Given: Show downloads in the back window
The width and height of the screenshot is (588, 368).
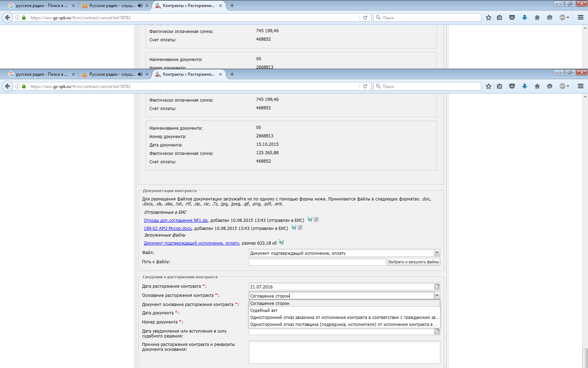Looking at the screenshot, I should tap(524, 18).
